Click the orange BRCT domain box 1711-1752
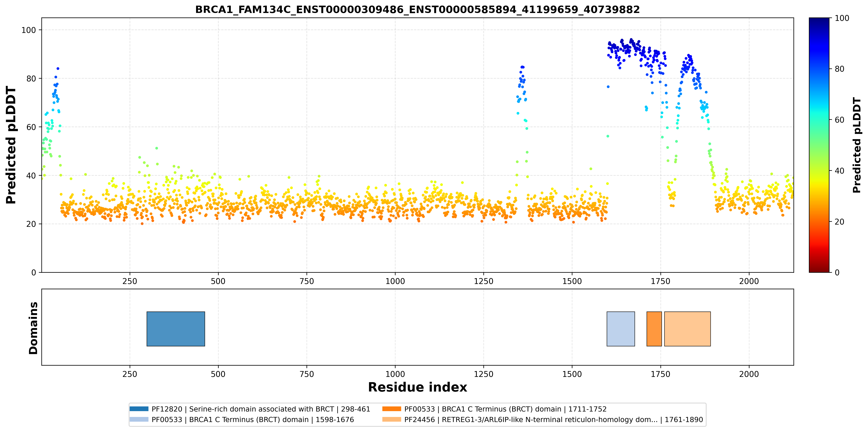 click(x=654, y=329)
